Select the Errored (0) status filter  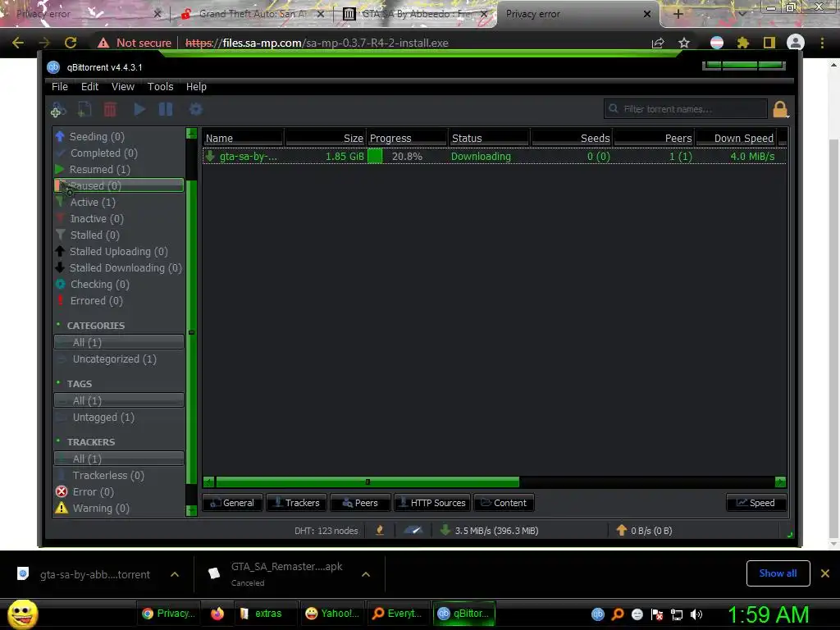pyautogui.click(x=118, y=300)
